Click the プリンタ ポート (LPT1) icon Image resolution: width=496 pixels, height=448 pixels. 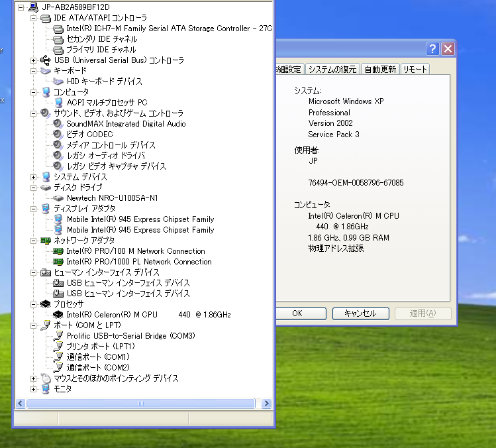point(58,347)
